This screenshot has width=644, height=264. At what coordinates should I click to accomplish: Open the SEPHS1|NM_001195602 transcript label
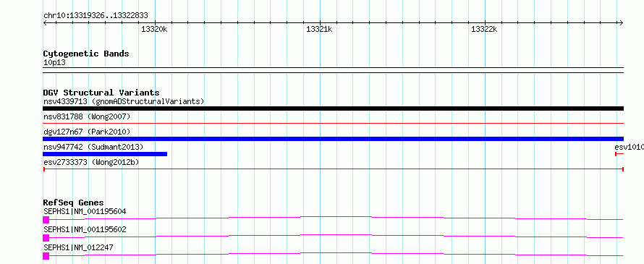coord(85,229)
